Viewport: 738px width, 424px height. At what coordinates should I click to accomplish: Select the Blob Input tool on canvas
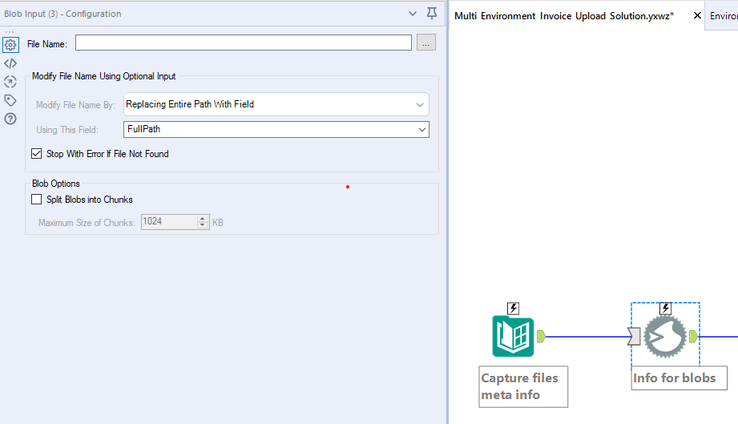coord(665,336)
